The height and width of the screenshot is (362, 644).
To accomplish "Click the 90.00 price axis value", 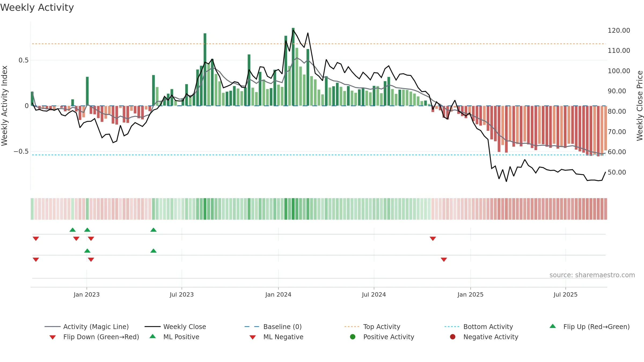I will point(617,91).
